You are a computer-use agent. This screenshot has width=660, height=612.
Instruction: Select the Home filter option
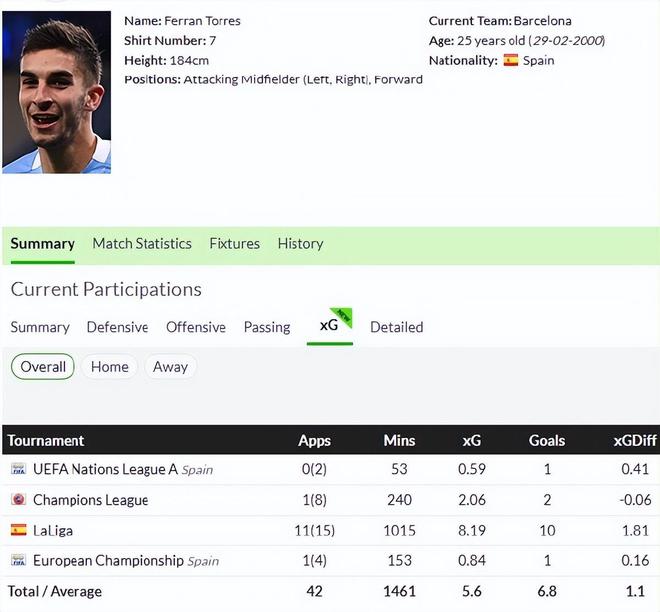coord(109,367)
